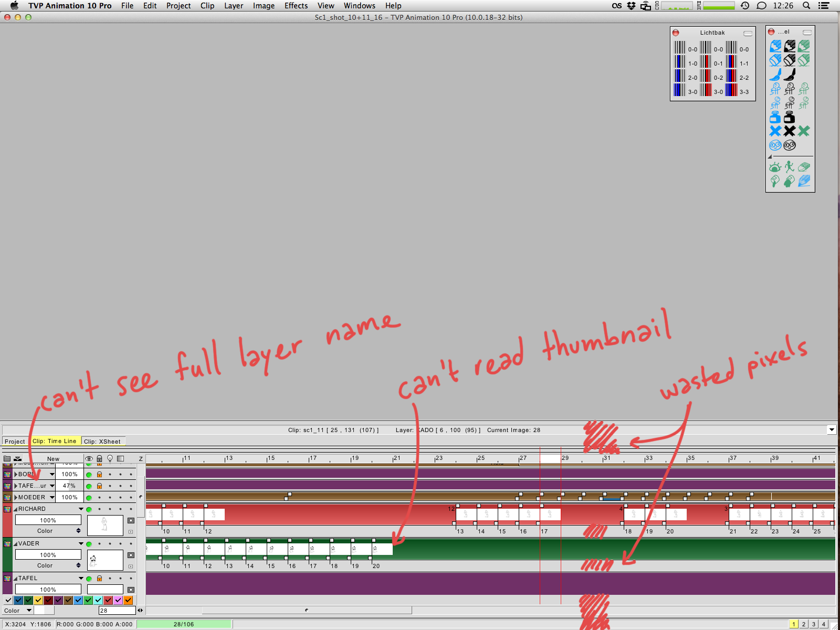Screen dimensions: 840x630
Task: Toggle the orange color group checkbox
Action: [128, 600]
